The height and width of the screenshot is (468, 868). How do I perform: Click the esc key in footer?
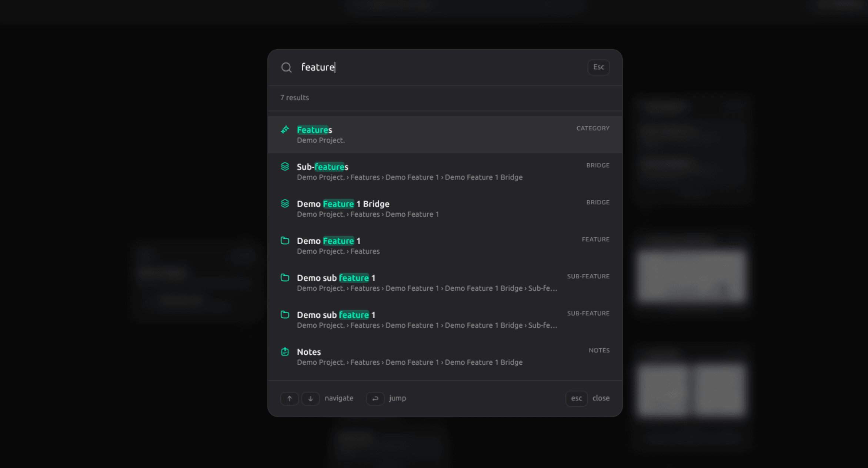click(576, 398)
